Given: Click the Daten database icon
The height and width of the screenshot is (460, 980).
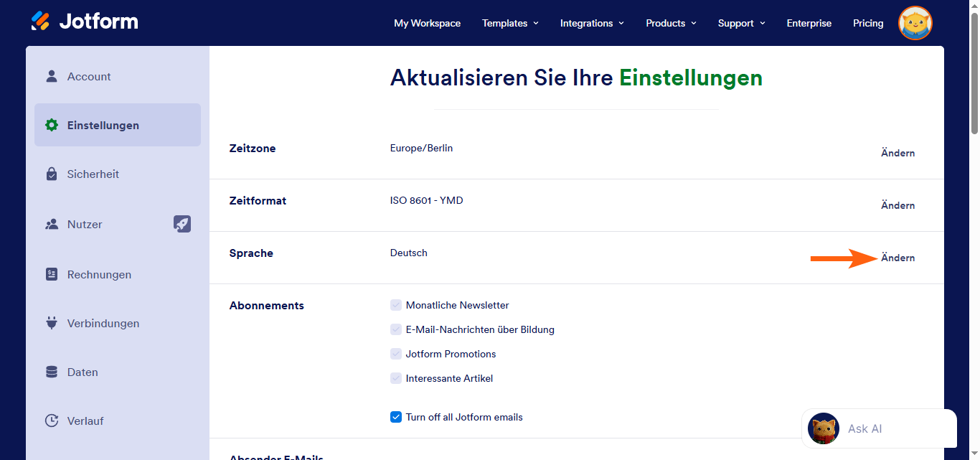Looking at the screenshot, I should [x=51, y=372].
